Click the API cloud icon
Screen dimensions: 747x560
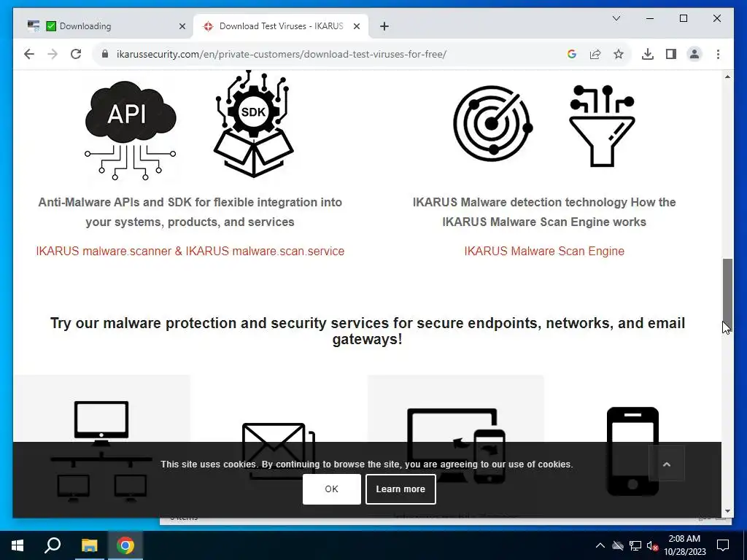[130, 130]
